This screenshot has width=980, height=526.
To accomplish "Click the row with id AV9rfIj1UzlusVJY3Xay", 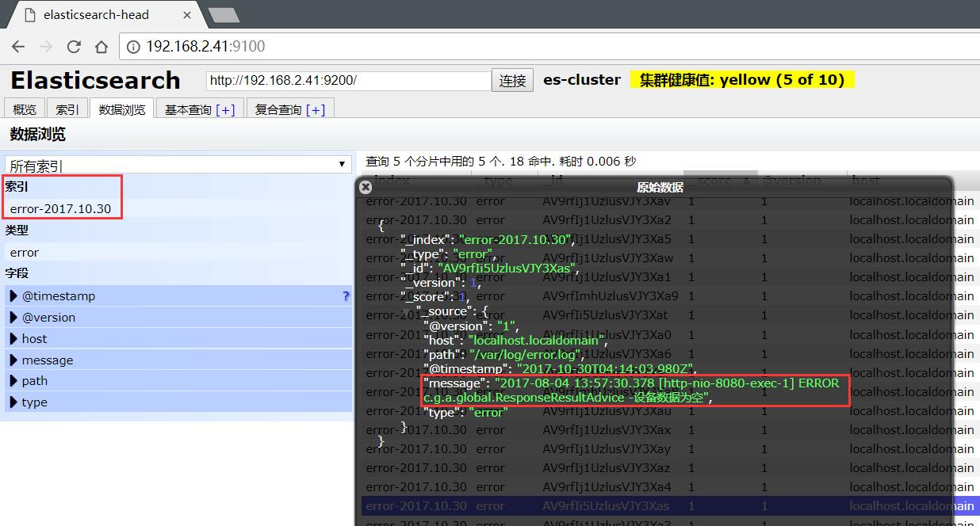I will 670,448.
